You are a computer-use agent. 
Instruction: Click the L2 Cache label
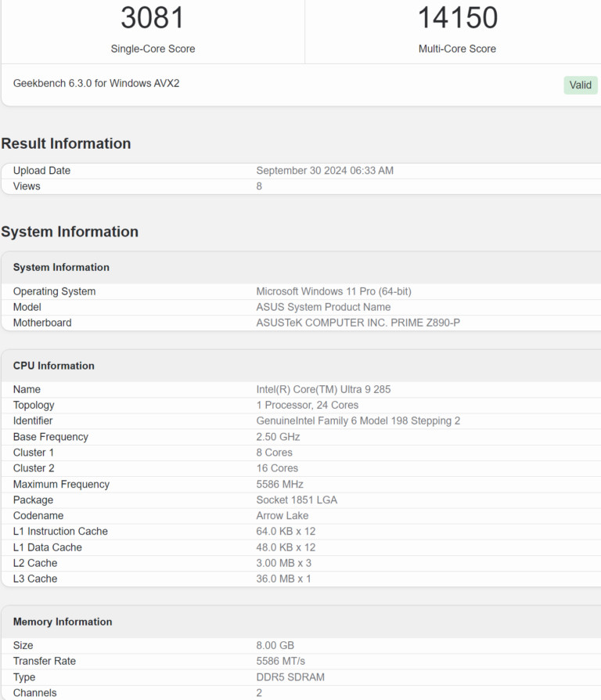(35, 563)
